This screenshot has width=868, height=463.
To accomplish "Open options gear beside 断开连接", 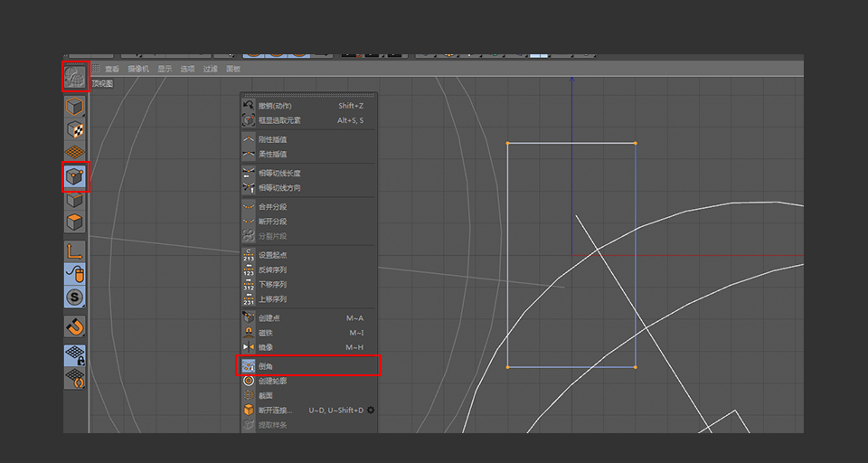I will 370,411.
